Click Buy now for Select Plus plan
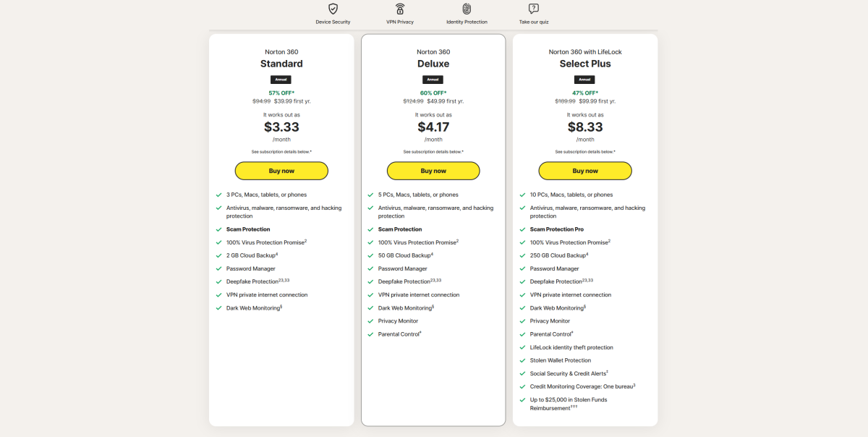 584,171
